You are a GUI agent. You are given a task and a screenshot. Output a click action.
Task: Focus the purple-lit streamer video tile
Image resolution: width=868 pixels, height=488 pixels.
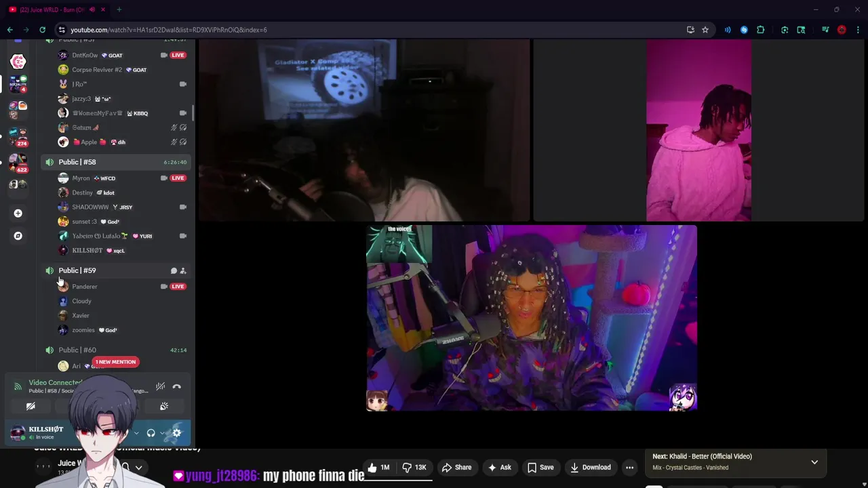click(x=532, y=318)
